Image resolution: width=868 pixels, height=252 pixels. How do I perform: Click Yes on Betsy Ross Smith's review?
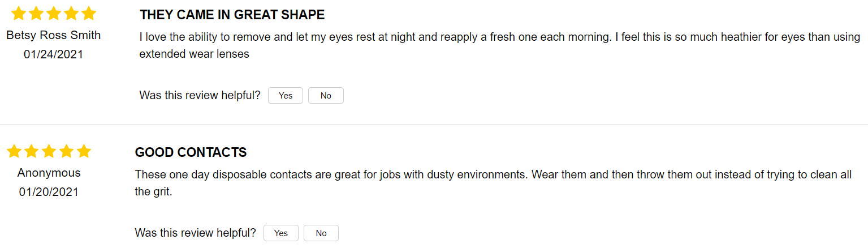(285, 96)
